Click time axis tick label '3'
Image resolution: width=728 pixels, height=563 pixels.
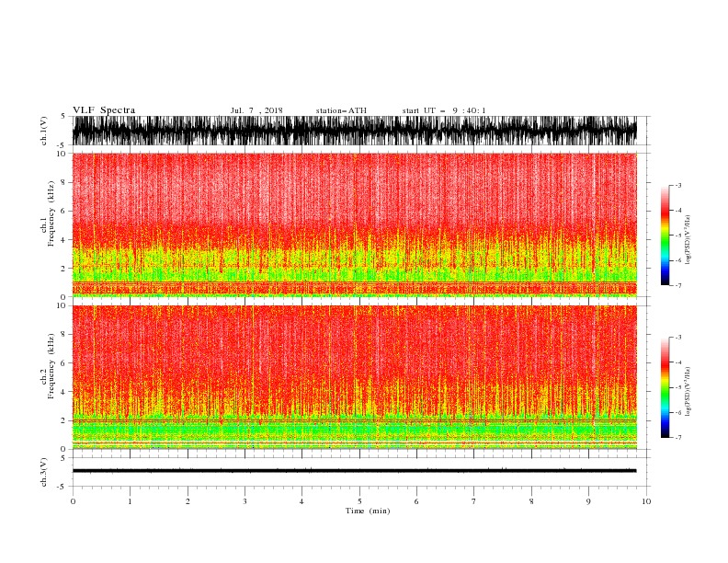point(245,501)
